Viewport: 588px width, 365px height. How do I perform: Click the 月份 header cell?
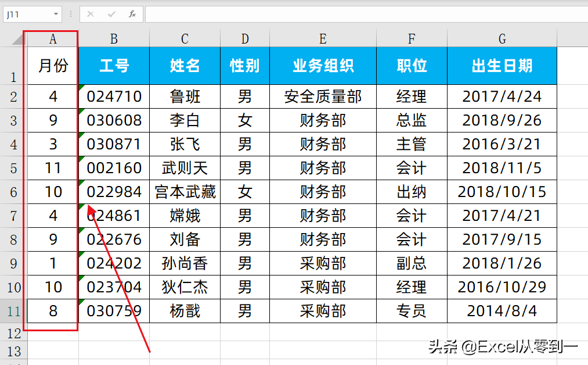tap(53, 66)
